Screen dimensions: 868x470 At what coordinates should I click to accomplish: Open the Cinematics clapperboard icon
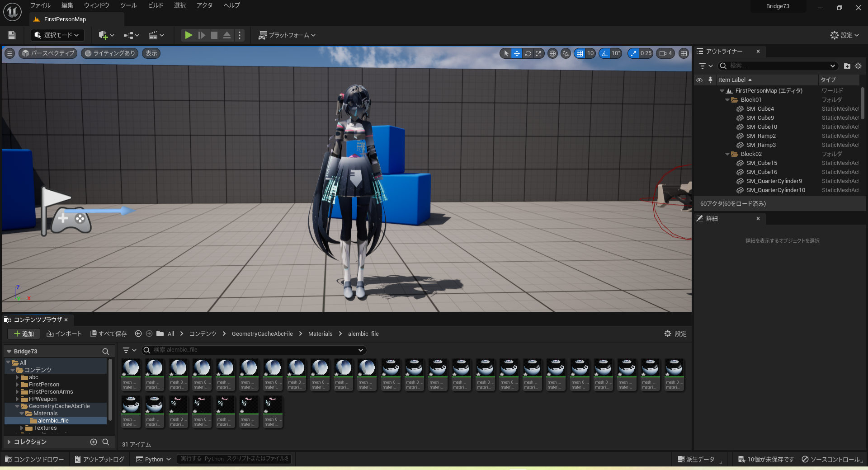(154, 35)
